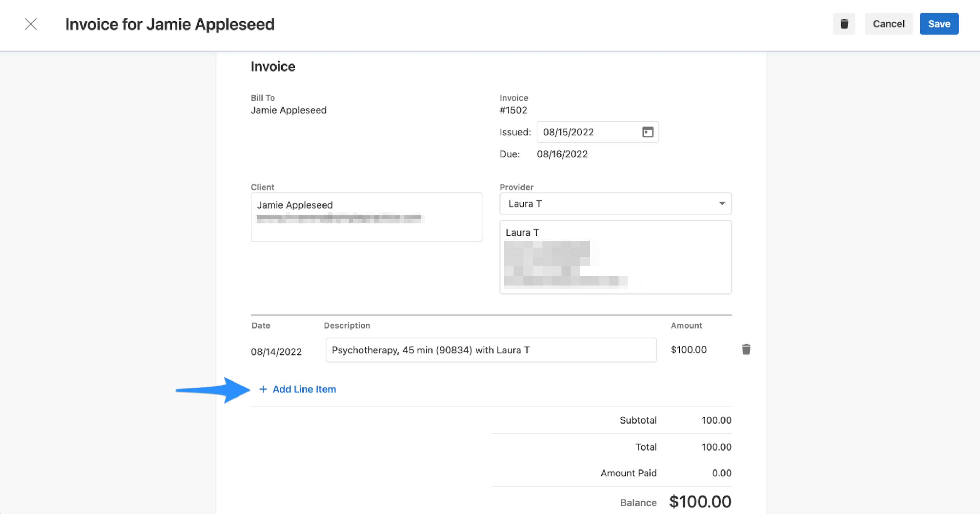Screen dimensions: 980x514
Task: Close the invoice editor with the X icon
Action: (x=31, y=24)
